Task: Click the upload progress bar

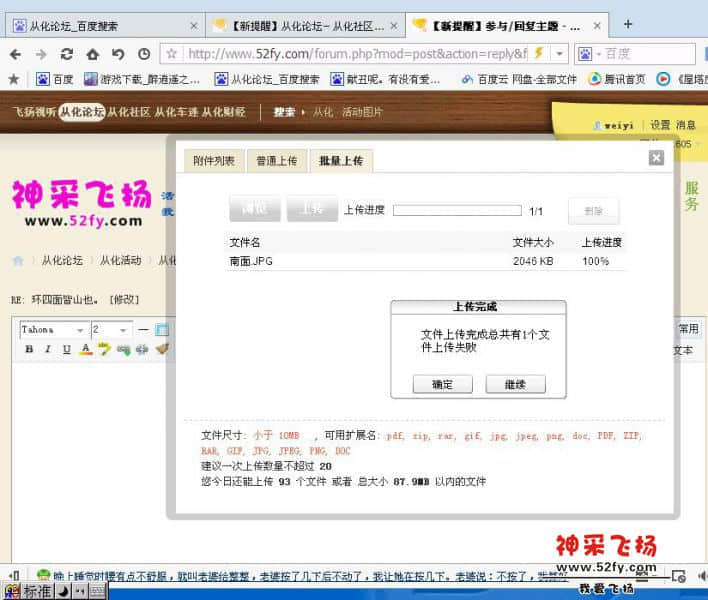Action: pos(457,210)
